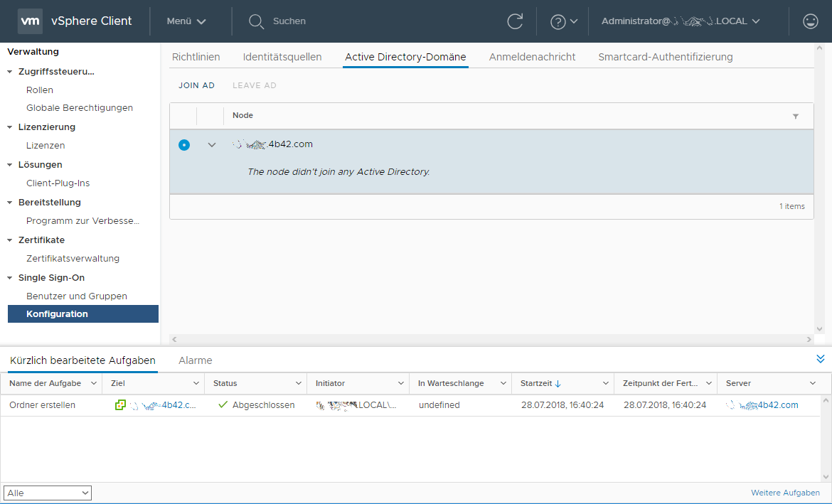
Task: Open Zertifikatsverwaltung in the sidebar
Action: coord(73,258)
